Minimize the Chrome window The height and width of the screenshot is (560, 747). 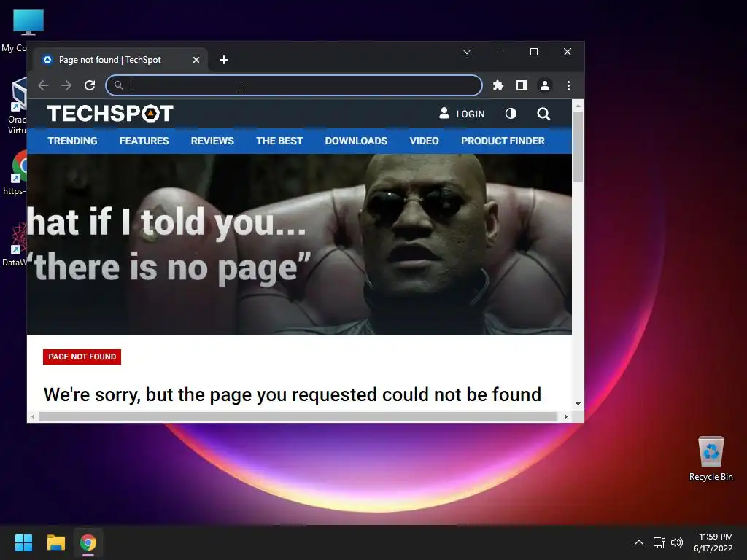pos(500,52)
